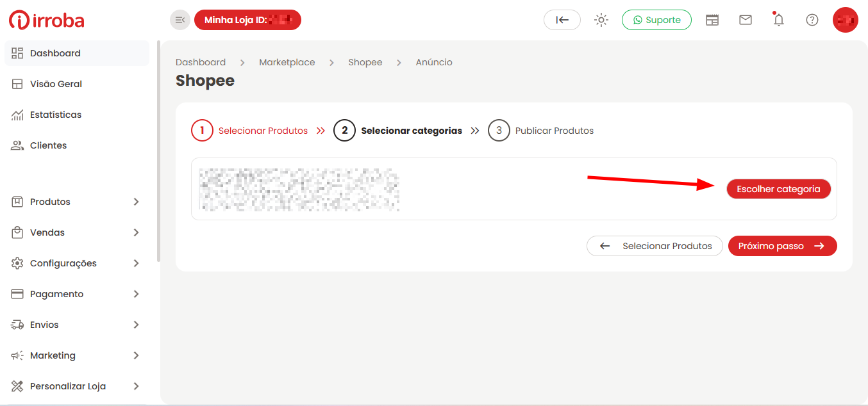
Task: Open the mail envelope icon
Action: coord(746,20)
